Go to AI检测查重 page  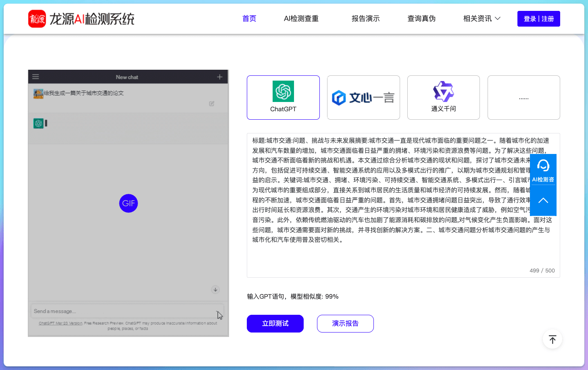(301, 19)
